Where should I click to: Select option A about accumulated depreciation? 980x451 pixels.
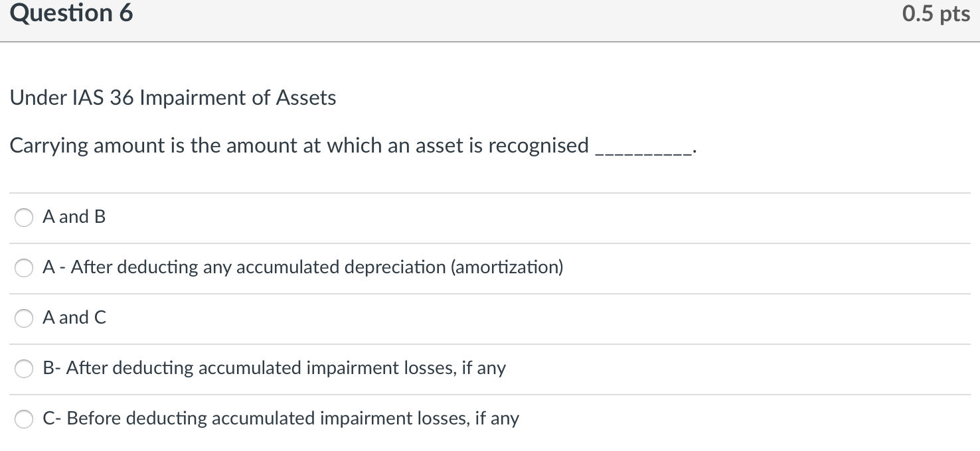tap(24, 268)
